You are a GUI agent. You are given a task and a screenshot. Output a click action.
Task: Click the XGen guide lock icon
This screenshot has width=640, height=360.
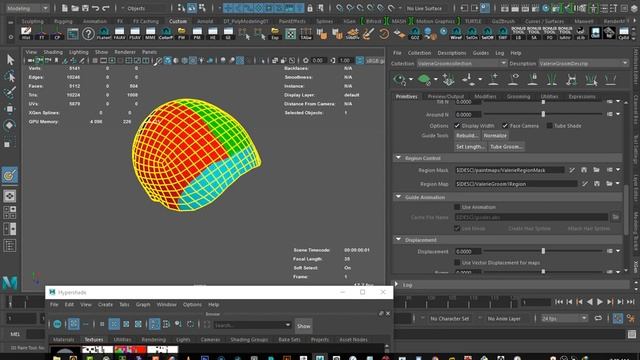coord(533,79)
